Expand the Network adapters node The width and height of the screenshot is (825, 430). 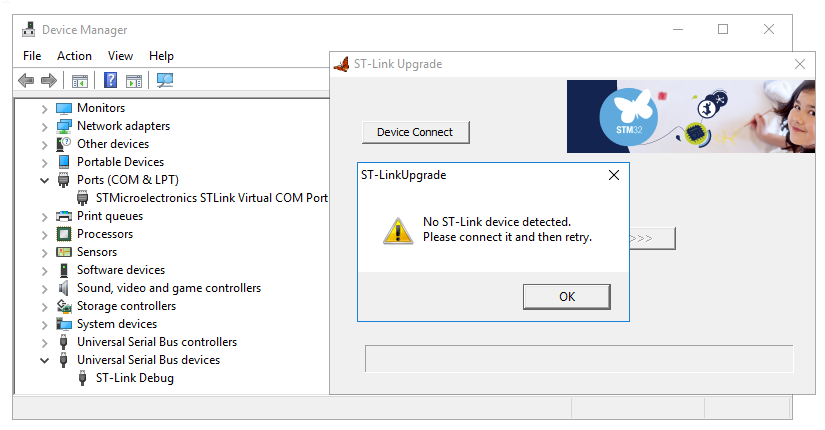44,126
